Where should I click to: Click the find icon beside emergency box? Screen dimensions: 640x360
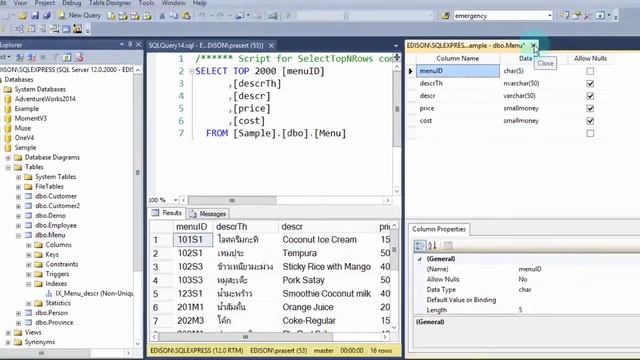(x=445, y=16)
